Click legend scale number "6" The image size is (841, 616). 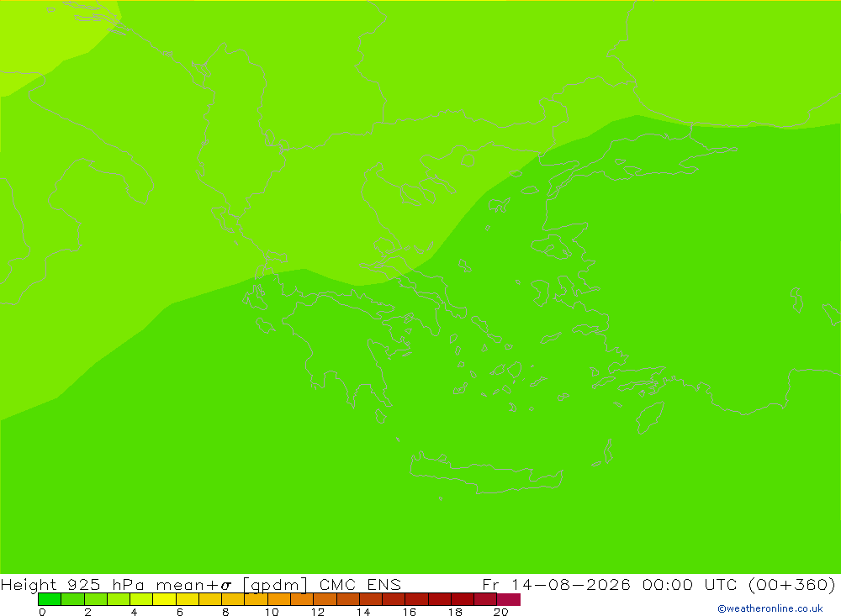pos(180,612)
